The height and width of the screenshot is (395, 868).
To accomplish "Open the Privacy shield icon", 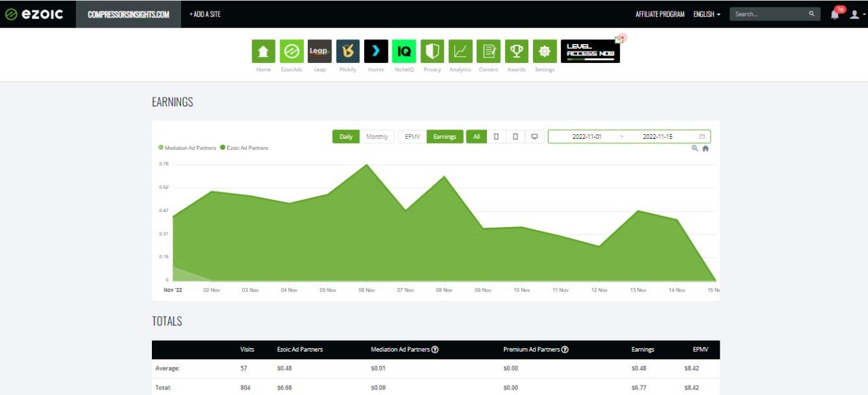I will 432,51.
